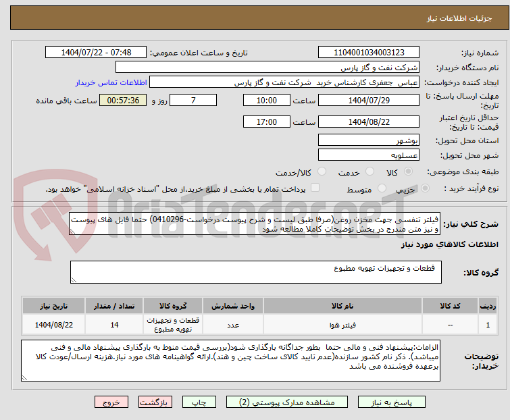510x420 pixels.
Task: Toggle the اسناد خزانه اسلامی payment checkbox
Action: coord(315,188)
